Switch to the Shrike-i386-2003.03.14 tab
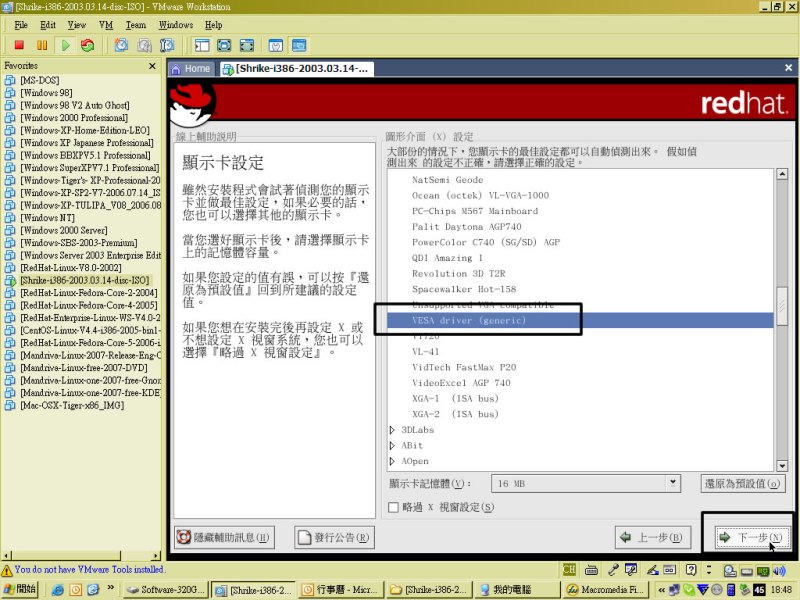 click(x=296, y=69)
